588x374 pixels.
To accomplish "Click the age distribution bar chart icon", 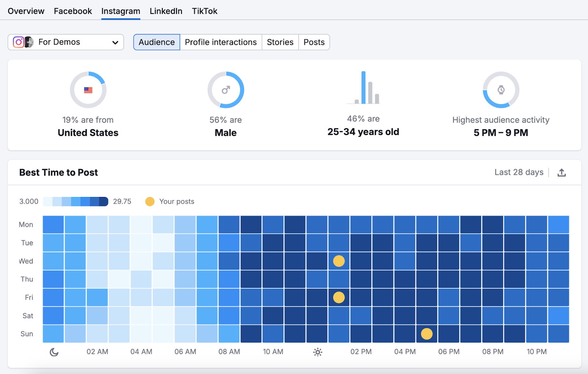I will (363, 87).
